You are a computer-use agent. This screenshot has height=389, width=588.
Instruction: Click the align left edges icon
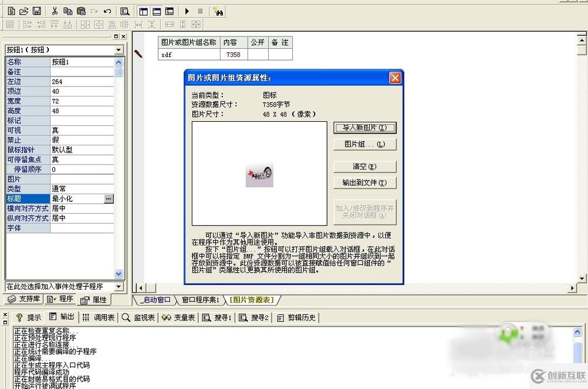[28, 25]
